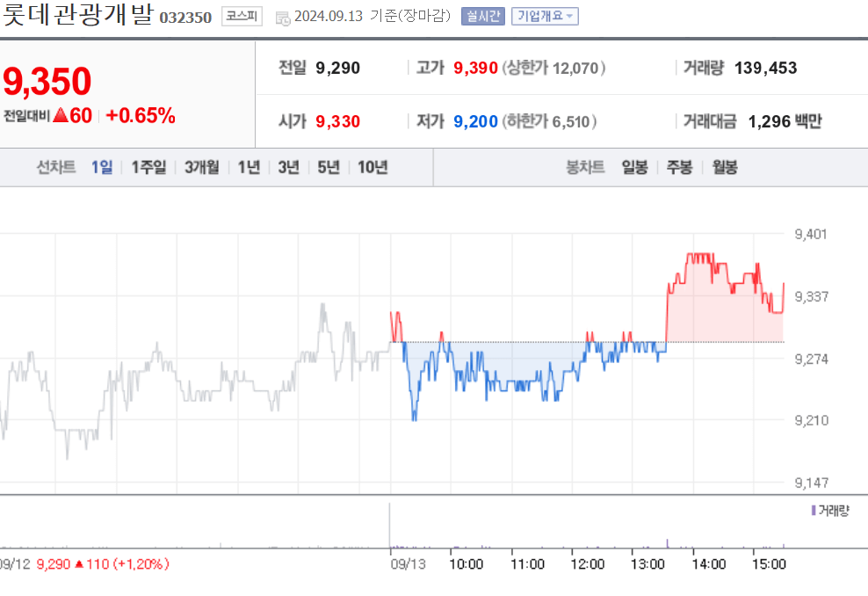Click the 13:00 time axis label
The width and height of the screenshot is (868, 596).
coord(647,564)
